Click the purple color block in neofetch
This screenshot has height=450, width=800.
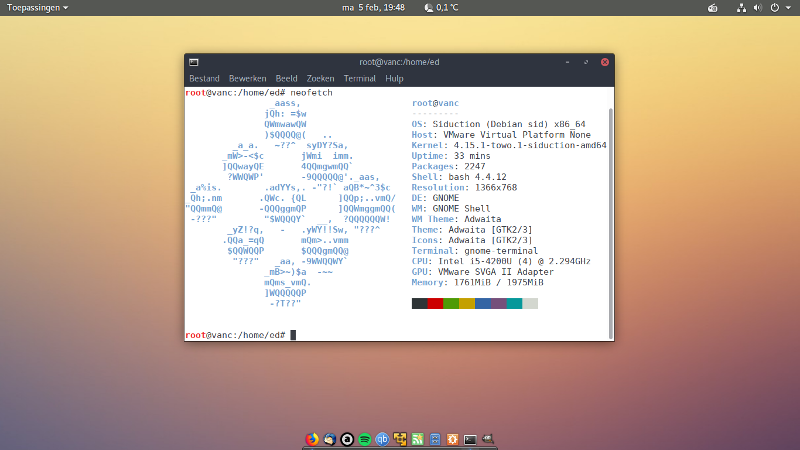click(x=498, y=304)
